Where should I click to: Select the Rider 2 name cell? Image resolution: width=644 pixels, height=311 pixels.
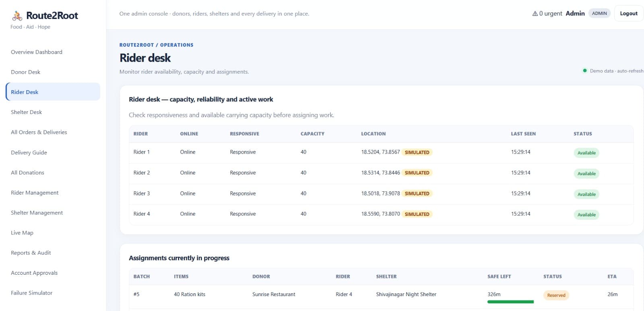[x=142, y=172]
